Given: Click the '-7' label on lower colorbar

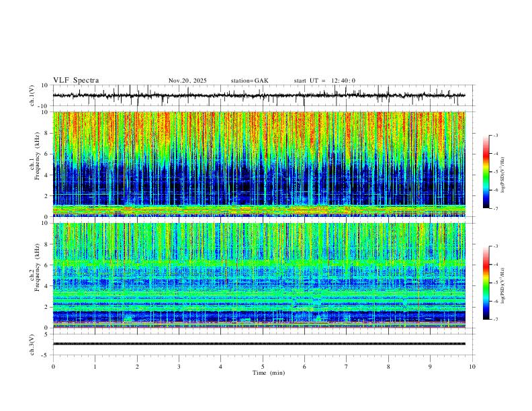Looking at the screenshot, I should pos(495,320).
